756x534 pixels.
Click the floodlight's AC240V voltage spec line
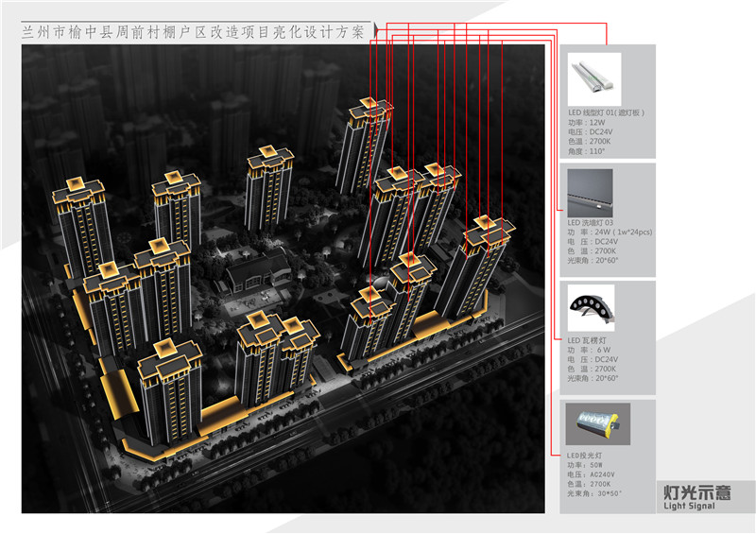592,474
